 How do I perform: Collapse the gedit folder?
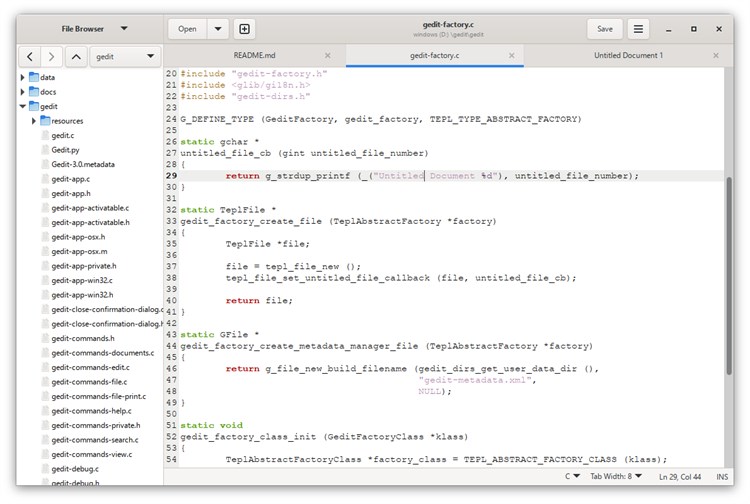tap(22, 106)
